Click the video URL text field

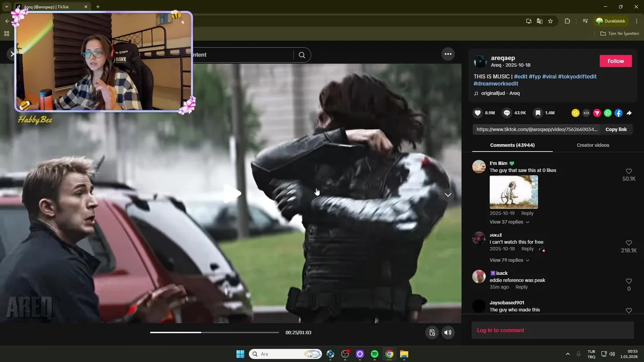coord(536,129)
